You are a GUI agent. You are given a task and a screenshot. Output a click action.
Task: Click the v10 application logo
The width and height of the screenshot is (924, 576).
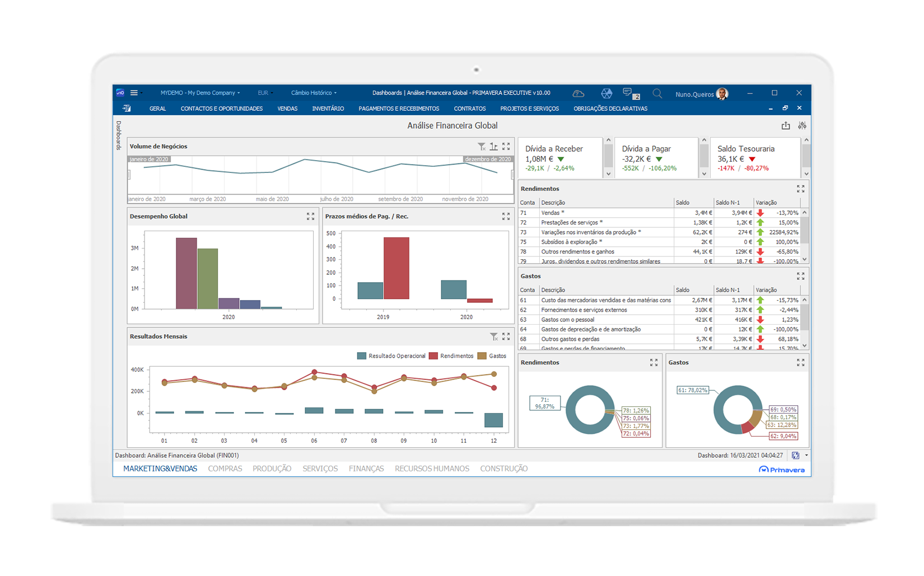(x=120, y=93)
